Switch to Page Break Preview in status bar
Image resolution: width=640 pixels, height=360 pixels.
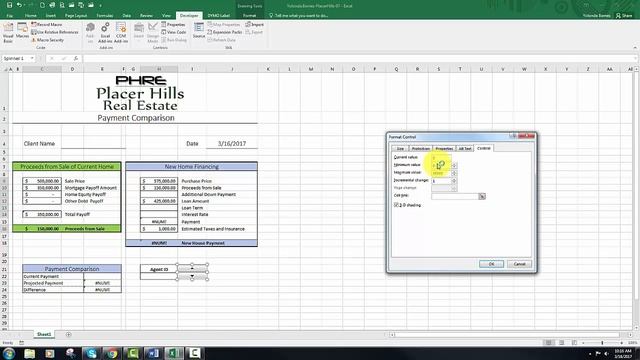pyautogui.click(x=574, y=343)
